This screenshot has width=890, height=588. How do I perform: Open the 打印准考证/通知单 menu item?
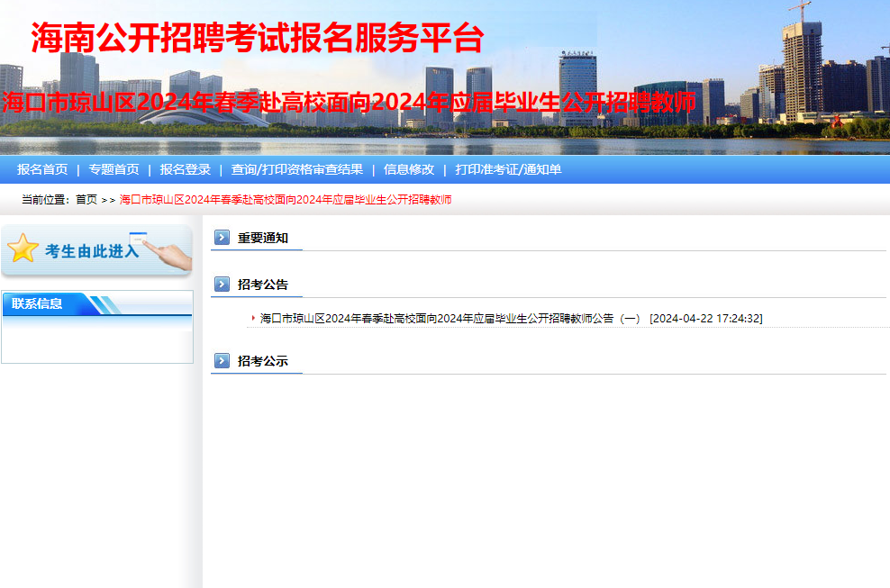pos(507,168)
